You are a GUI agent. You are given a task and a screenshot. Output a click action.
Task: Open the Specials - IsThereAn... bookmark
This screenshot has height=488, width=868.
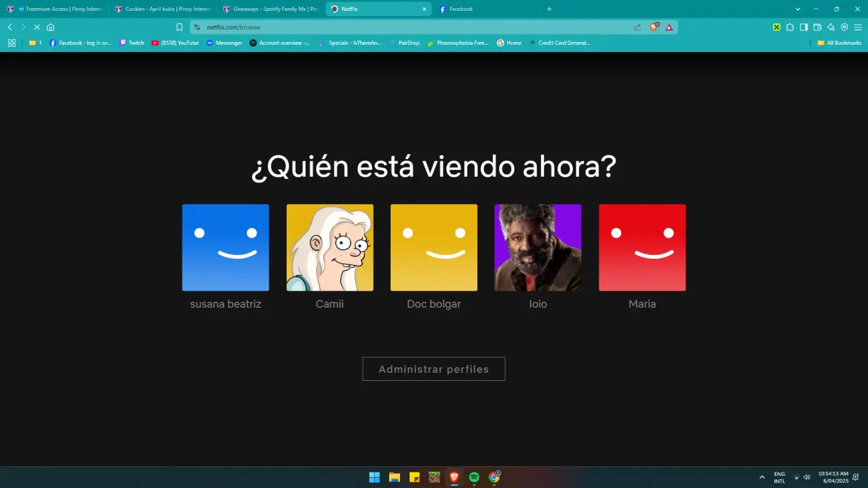coord(350,43)
